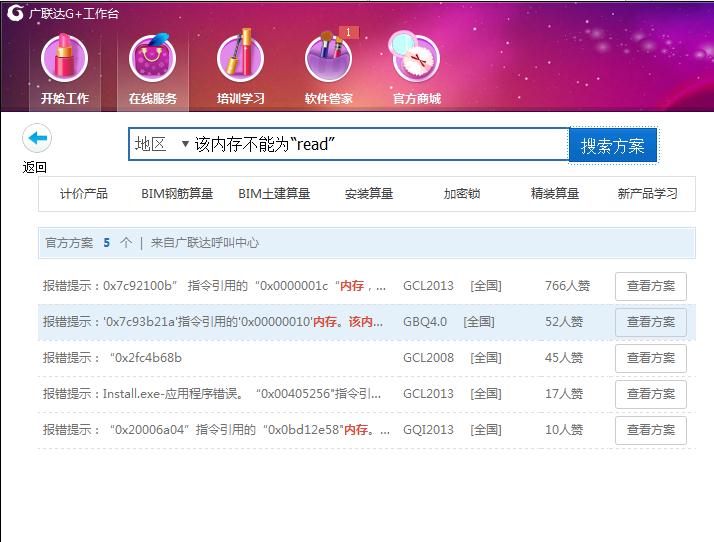Click the GCL2008 product label

(428, 358)
